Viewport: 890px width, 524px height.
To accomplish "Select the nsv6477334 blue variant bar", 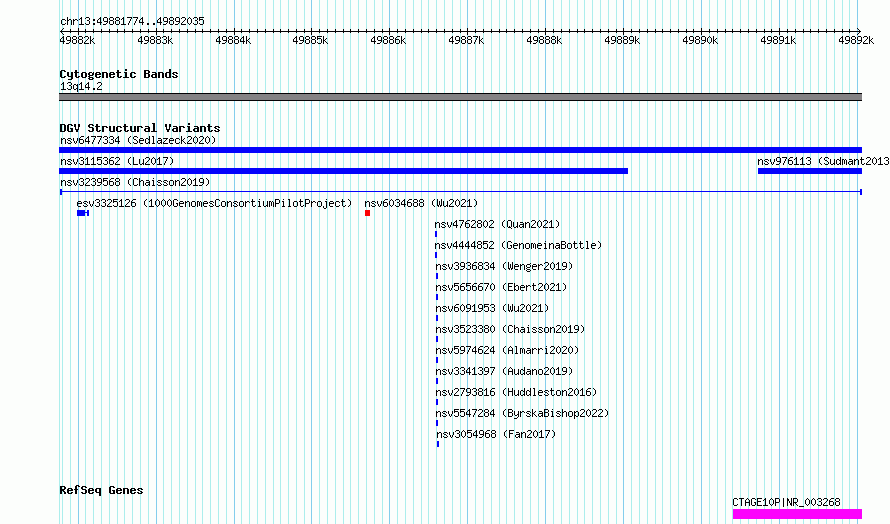I will pyautogui.click(x=460, y=150).
